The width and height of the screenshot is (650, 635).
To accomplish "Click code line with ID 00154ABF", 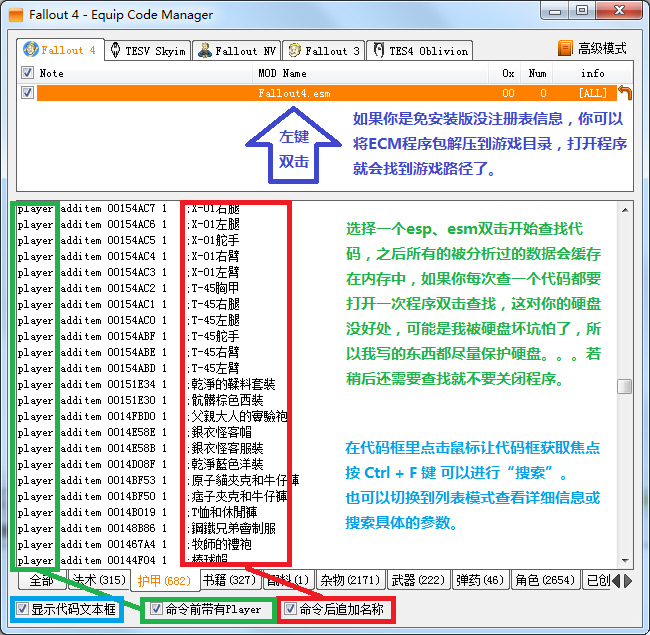I will pyautogui.click(x=129, y=337).
